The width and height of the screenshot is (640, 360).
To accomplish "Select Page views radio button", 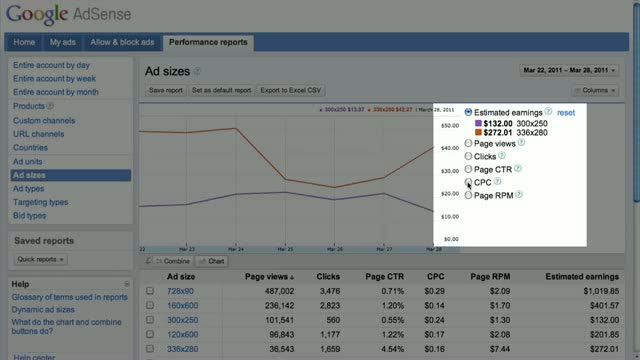I will 468,143.
